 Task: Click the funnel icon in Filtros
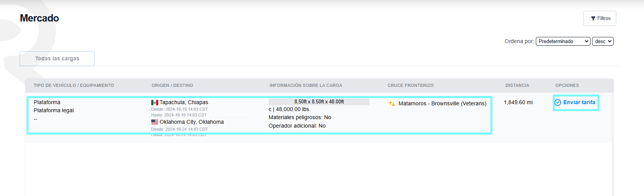click(593, 18)
